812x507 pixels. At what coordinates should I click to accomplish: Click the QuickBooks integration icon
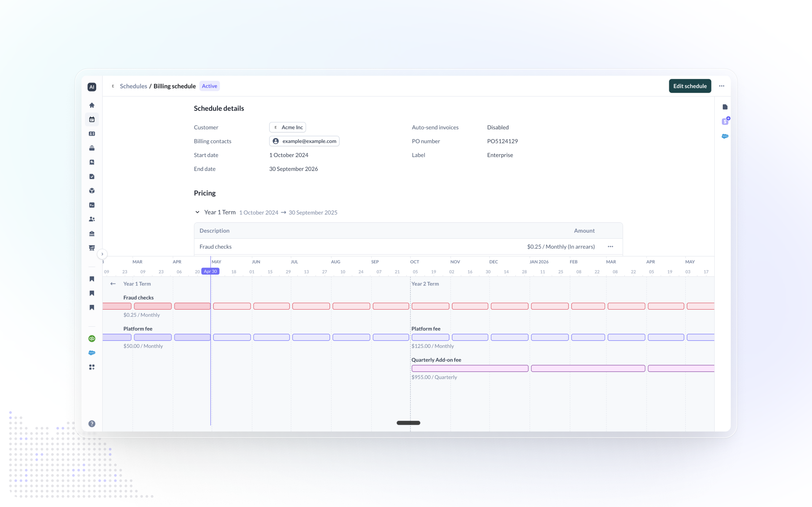click(x=92, y=338)
